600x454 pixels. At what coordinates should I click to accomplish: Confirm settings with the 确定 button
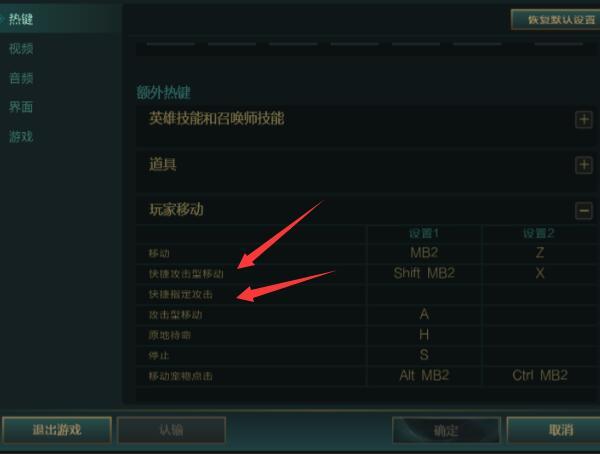[446, 430]
